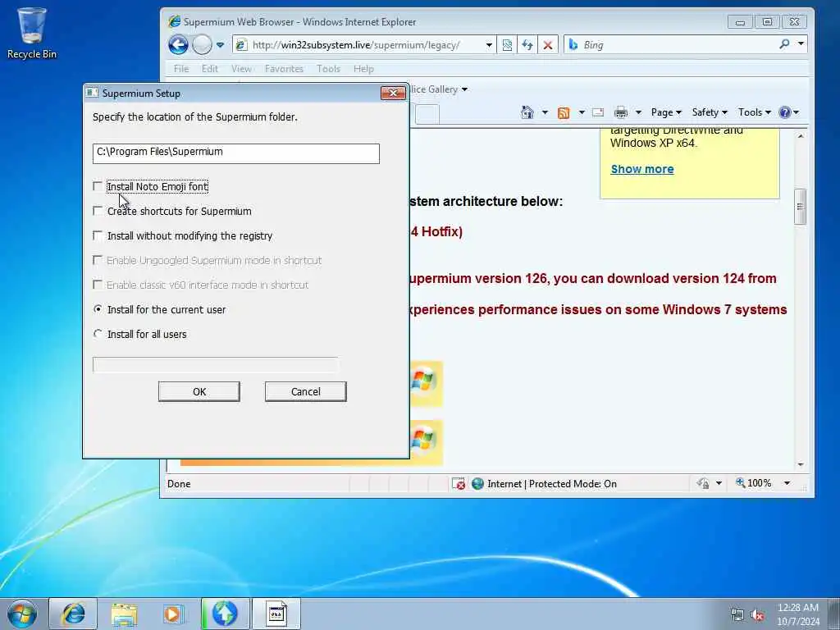Go back with the Internet Explorer Back arrow
Viewport: 840px width, 630px height.
tap(178, 44)
